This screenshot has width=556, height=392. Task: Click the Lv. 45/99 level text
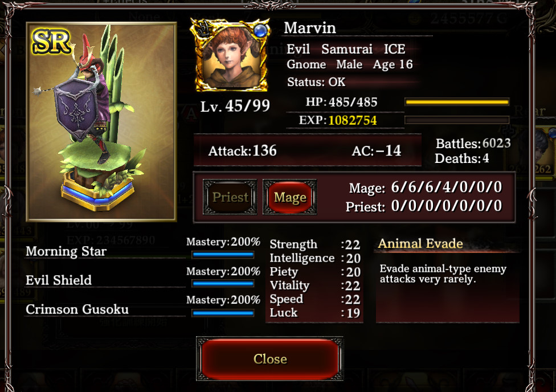(235, 106)
